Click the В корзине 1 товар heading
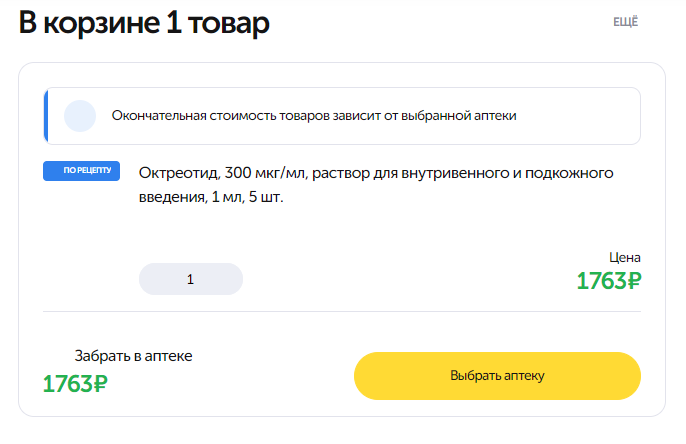The image size is (686, 444). pos(144,23)
